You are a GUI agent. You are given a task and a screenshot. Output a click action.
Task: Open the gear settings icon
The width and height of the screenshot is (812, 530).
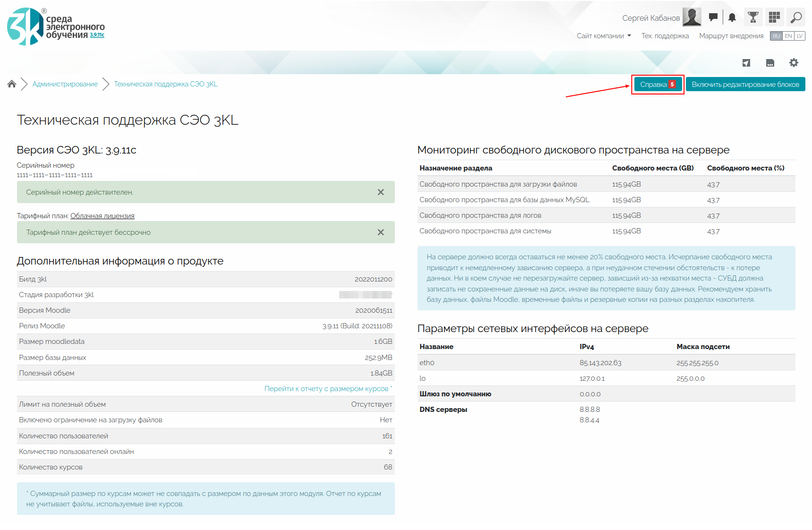(x=794, y=63)
